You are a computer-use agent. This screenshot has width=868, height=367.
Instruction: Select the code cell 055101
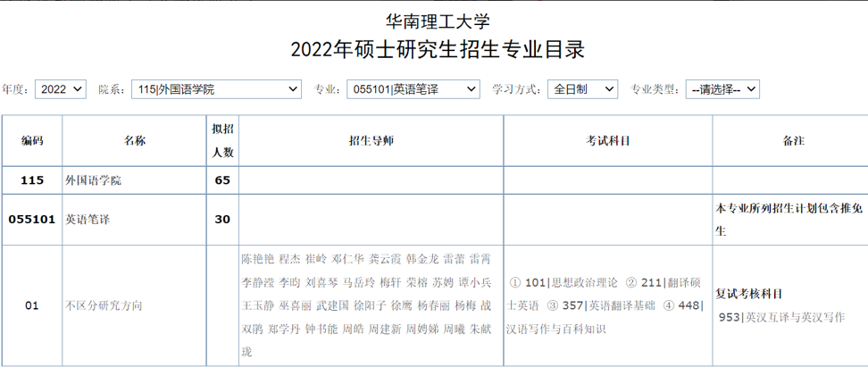[32, 219]
